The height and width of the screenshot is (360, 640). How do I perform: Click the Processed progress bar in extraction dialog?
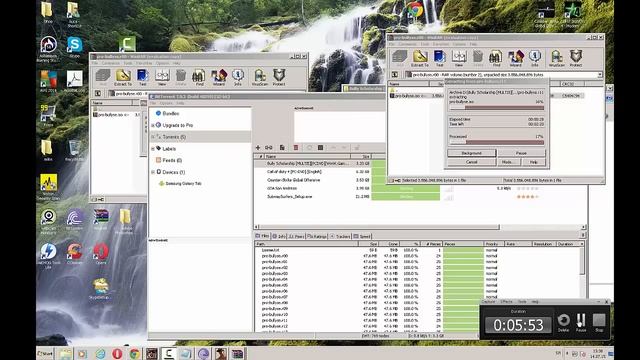(x=497, y=142)
